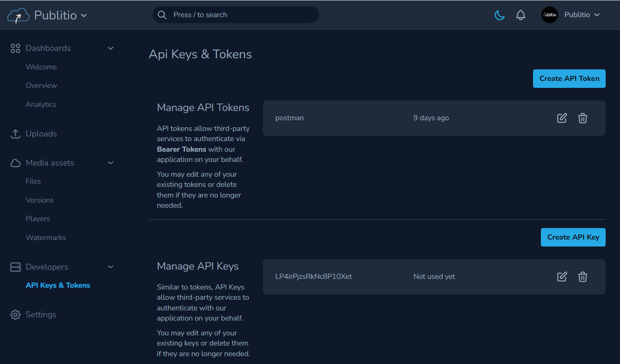
Task: Click the Api Keys & Tokens page heading
Action: (x=200, y=54)
